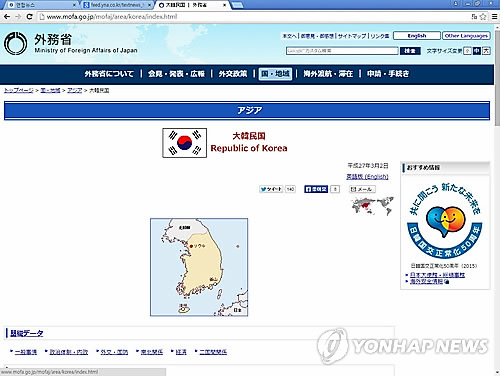
Task: Click the Ministry of Foreign Affairs logo
Action: click(x=15, y=43)
